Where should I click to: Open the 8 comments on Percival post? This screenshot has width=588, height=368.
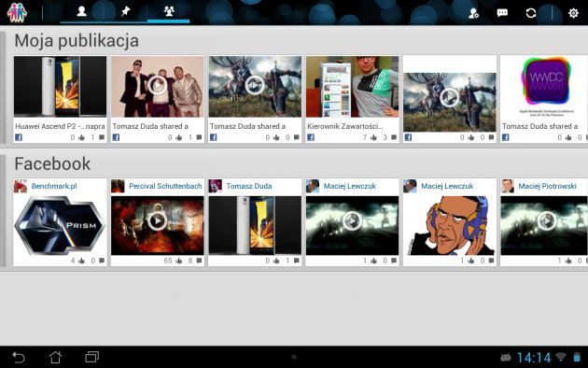click(x=199, y=261)
